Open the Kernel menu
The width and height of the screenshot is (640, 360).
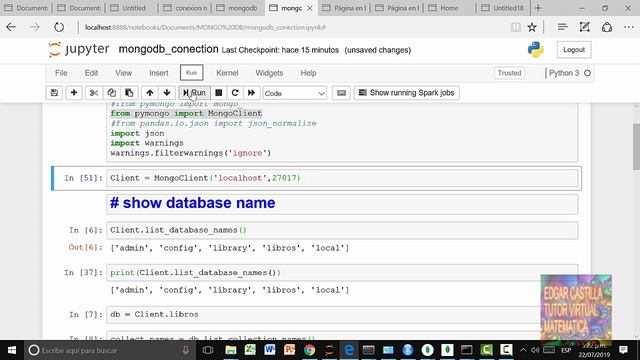(x=227, y=73)
